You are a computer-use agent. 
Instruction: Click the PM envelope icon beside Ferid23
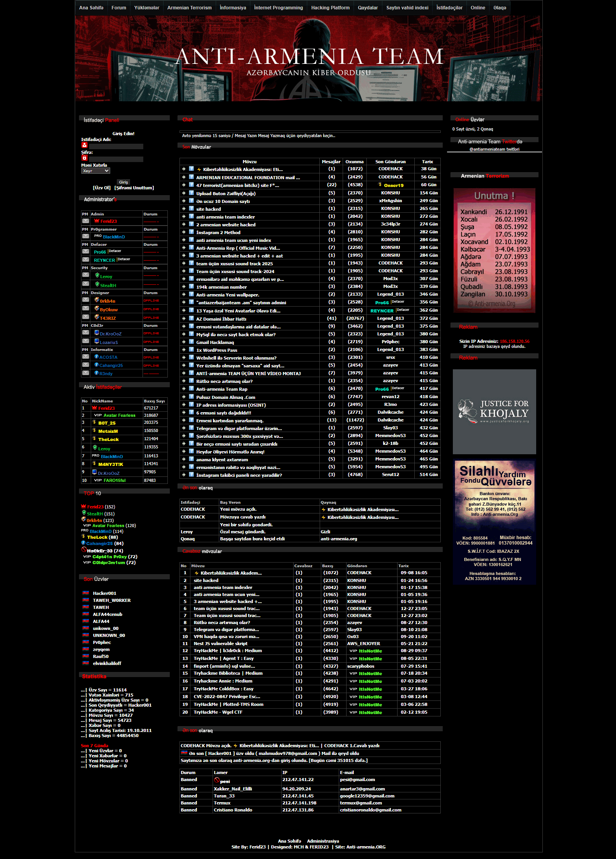click(86, 221)
